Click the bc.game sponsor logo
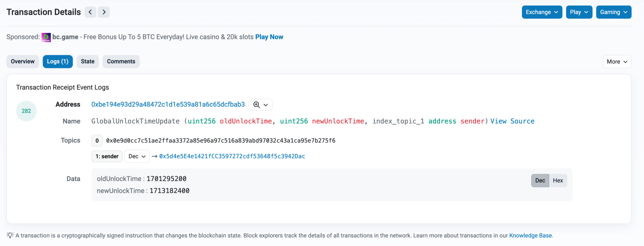644x246 pixels. [46, 37]
